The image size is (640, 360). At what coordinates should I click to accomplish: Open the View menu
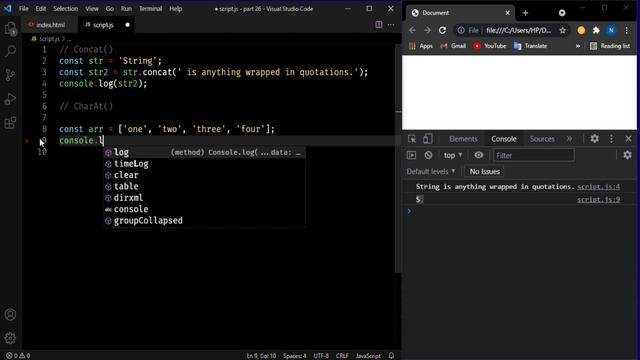91,9
